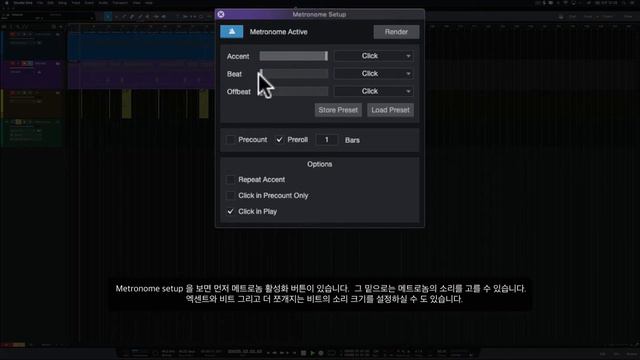Click the Stop button in transport bar
The height and width of the screenshot is (360, 640).
tap(303, 353)
